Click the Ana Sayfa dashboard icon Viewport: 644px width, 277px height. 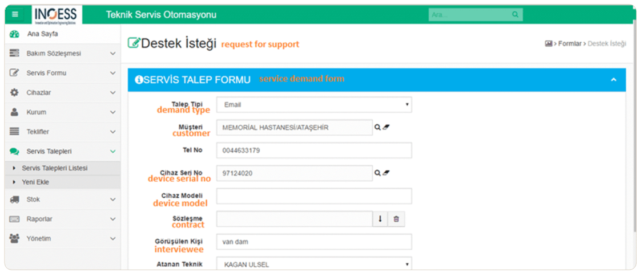pos(14,34)
